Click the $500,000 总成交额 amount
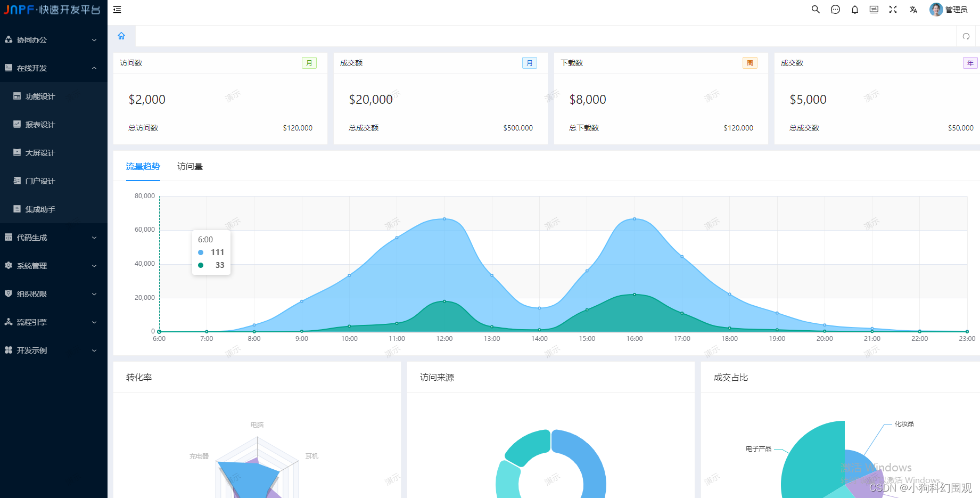The width and height of the screenshot is (980, 498). click(x=518, y=128)
